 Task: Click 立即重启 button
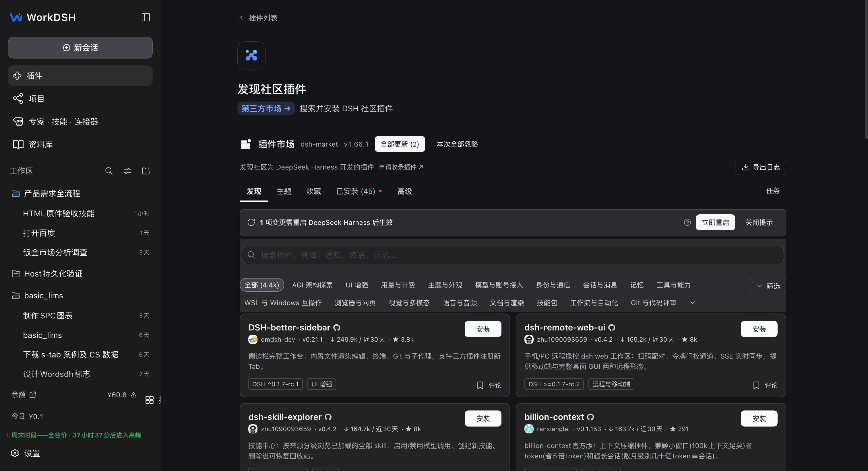pyautogui.click(x=715, y=222)
